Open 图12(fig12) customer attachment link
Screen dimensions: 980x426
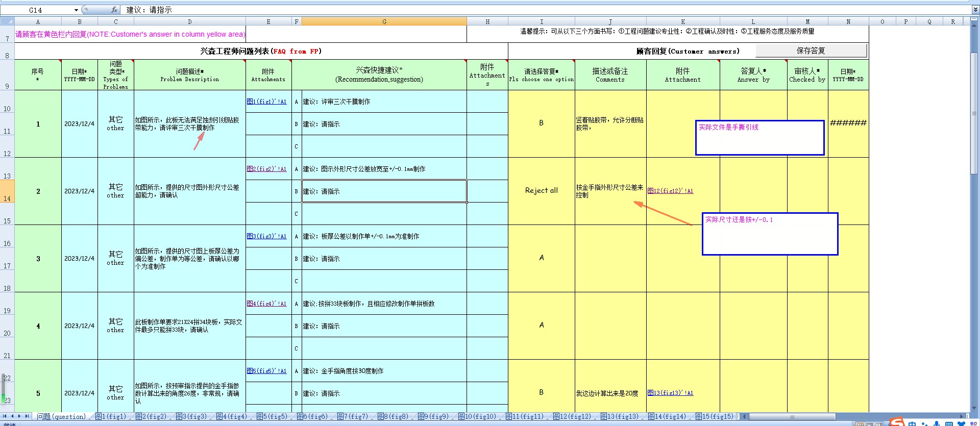tap(670, 191)
